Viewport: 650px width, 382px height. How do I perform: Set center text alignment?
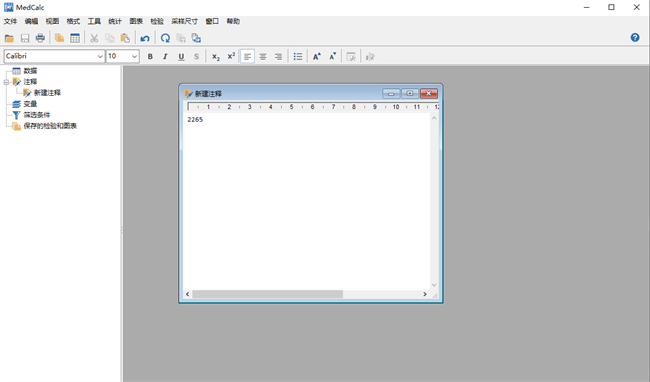(263, 56)
